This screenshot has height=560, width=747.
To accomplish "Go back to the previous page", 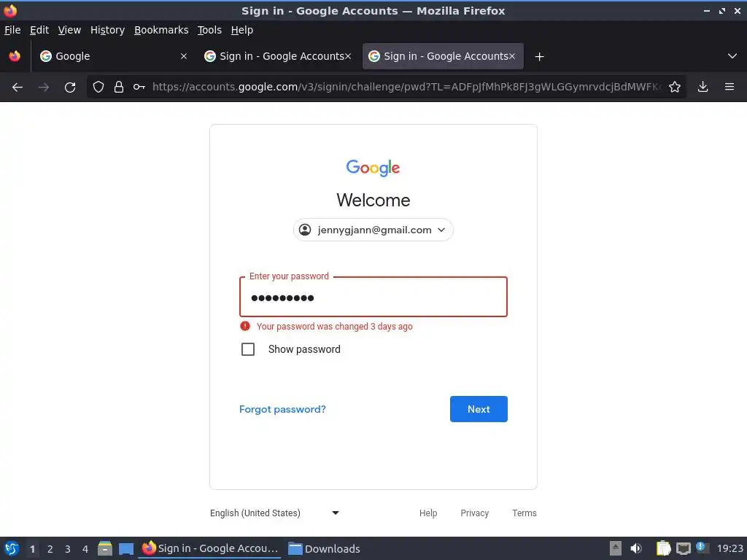I will pos(18,87).
